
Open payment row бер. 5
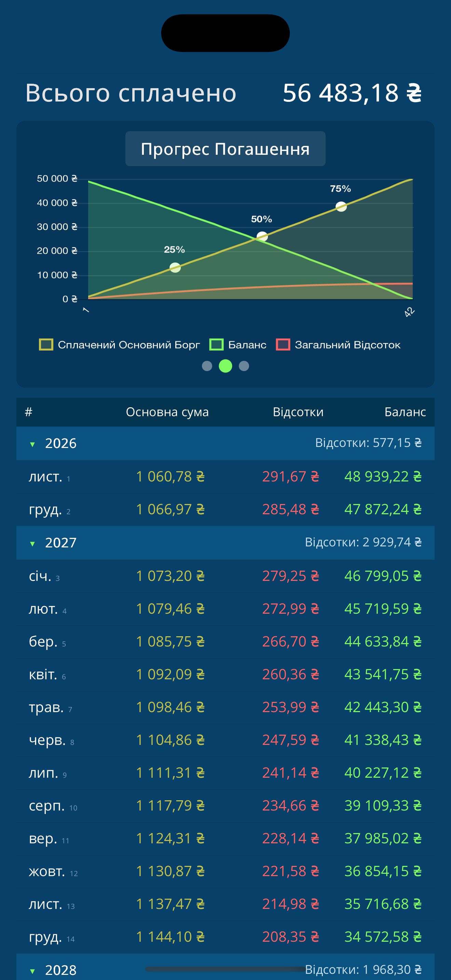[x=225, y=642]
